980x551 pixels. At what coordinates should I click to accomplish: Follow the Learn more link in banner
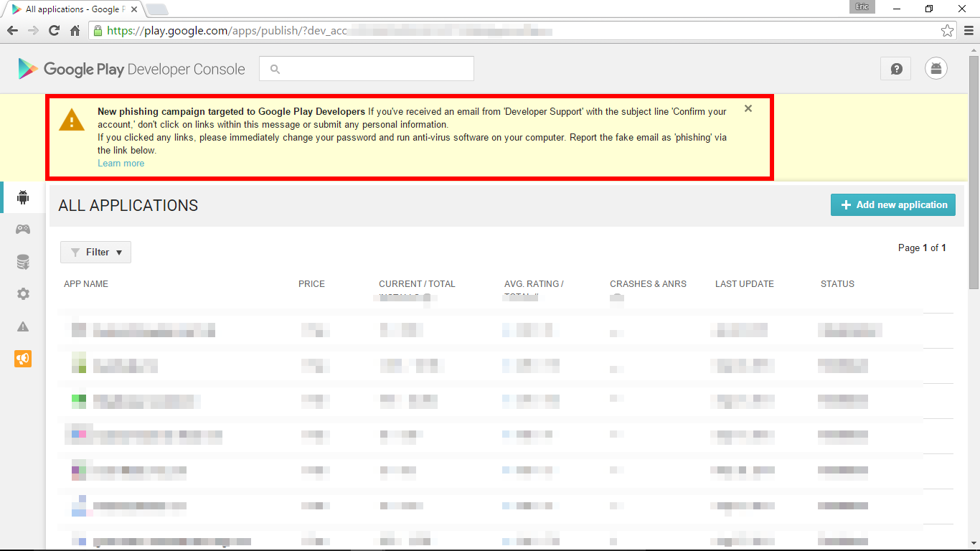[x=121, y=164]
